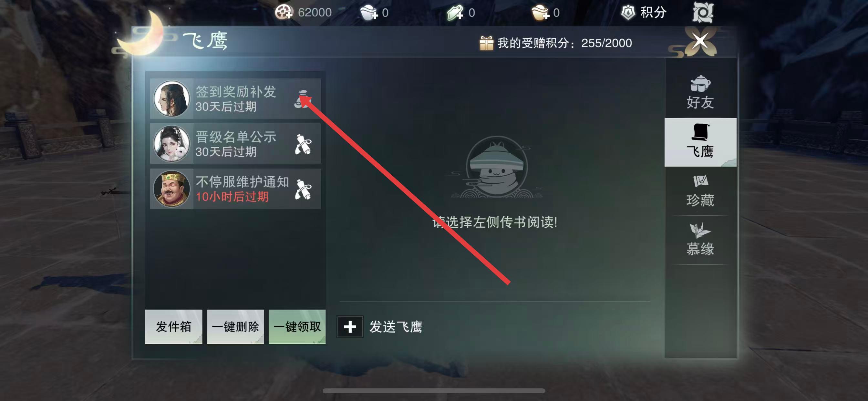Open the 发件箱 outbox
This screenshot has height=401, width=868.
coord(173,326)
